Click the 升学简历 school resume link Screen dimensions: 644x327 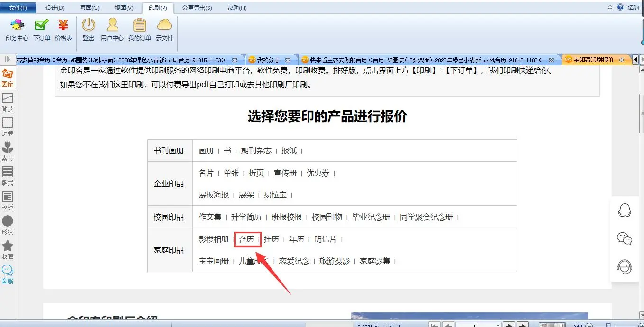(246, 217)
